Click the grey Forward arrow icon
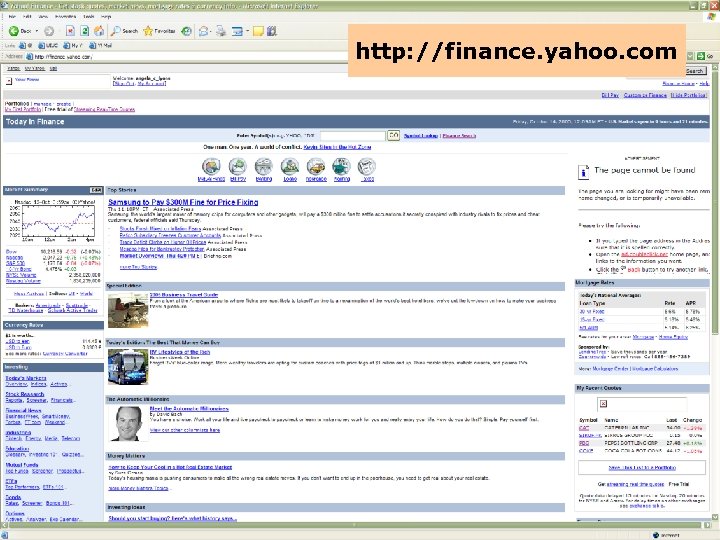Viewport: 720px width, 540px height. point(49,31)
